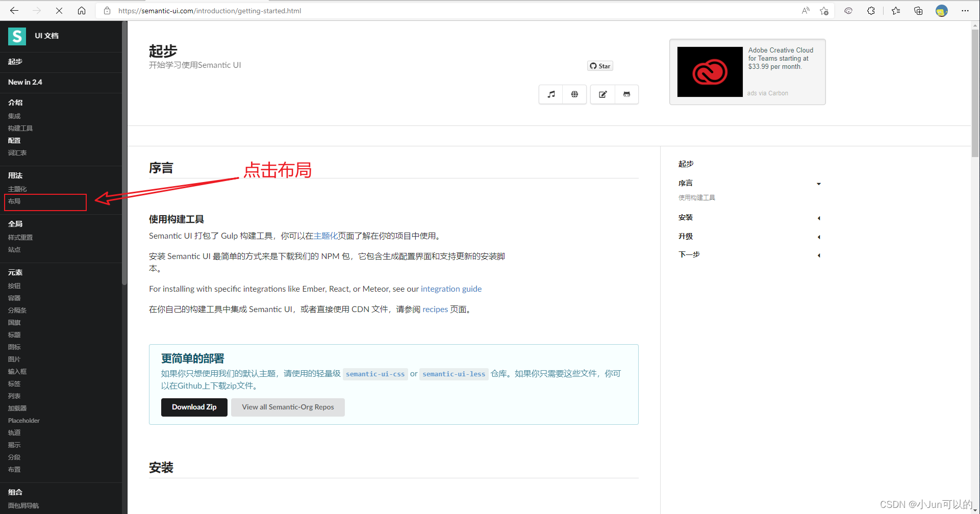Click the globe language icon button
The width and height of the screenshot is (980, 514).
pyautogui.click(x=574, y=94)
